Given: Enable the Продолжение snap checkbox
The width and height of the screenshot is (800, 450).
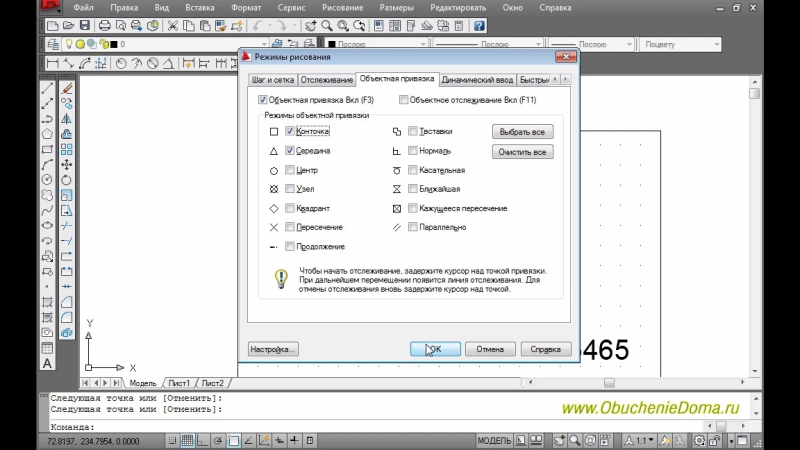Looking at the screenshot, I should coord(290,246).
